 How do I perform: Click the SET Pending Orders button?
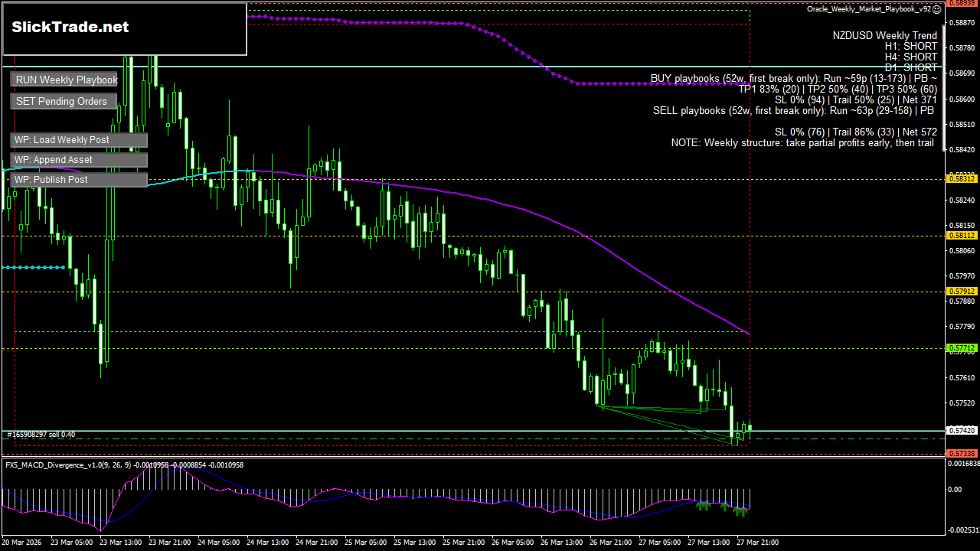64,101
